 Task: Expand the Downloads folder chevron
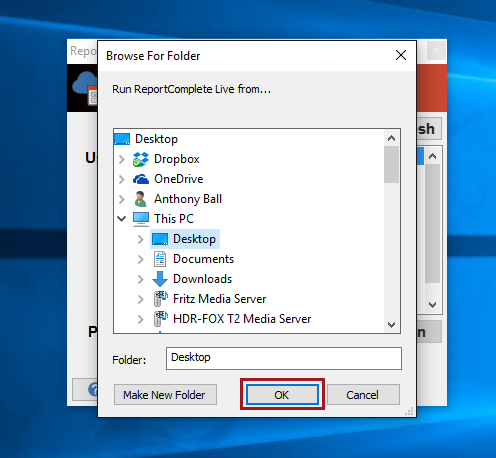[141, 279]
